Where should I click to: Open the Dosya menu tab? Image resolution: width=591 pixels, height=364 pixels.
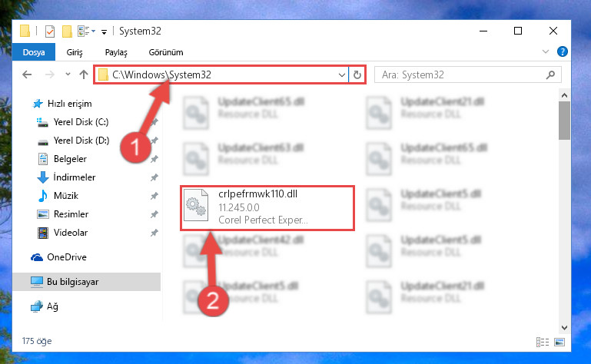34,52
